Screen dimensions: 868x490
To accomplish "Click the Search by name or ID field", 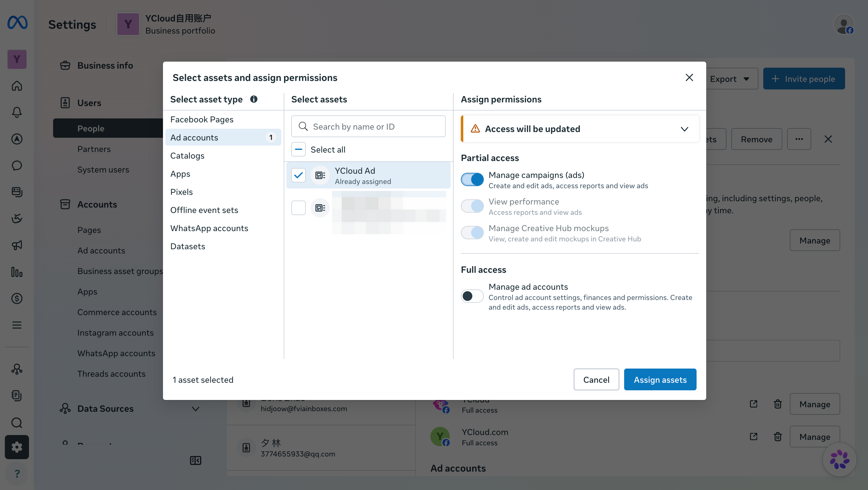I will [368, 127].
